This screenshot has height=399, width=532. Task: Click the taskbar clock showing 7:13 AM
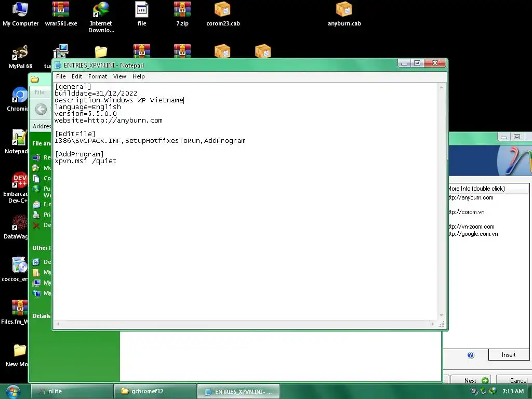513,391
